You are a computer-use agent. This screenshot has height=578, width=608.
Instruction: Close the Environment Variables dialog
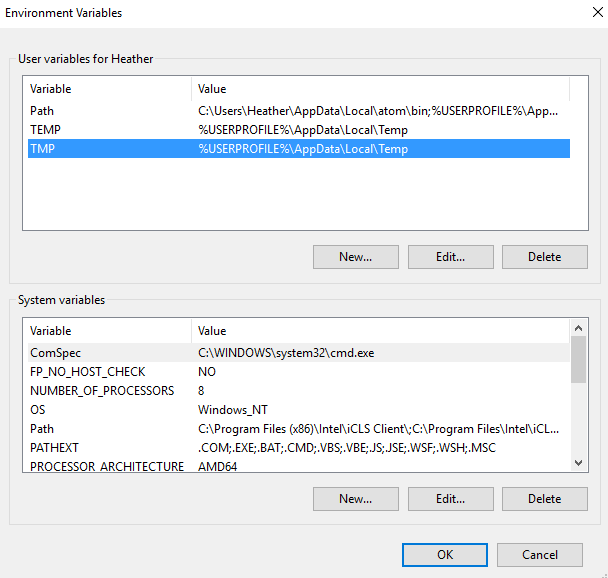tap(585, 14)
